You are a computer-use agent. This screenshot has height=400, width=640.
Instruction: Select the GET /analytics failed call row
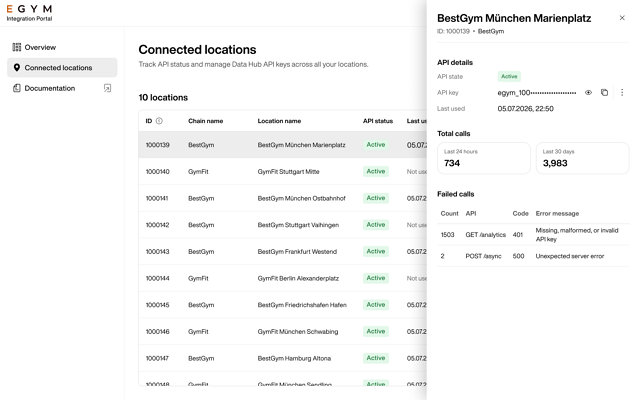(533, 235)
